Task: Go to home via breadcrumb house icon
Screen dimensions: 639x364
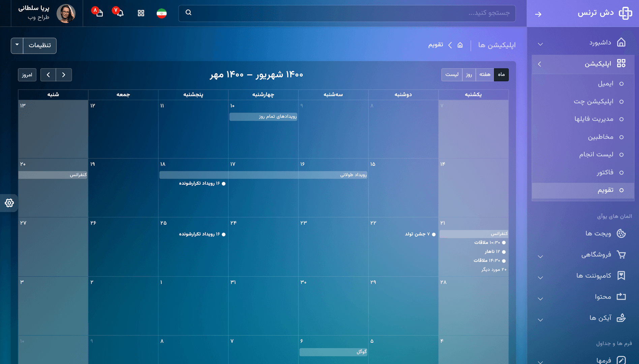Action: click(x=460, y=45)
